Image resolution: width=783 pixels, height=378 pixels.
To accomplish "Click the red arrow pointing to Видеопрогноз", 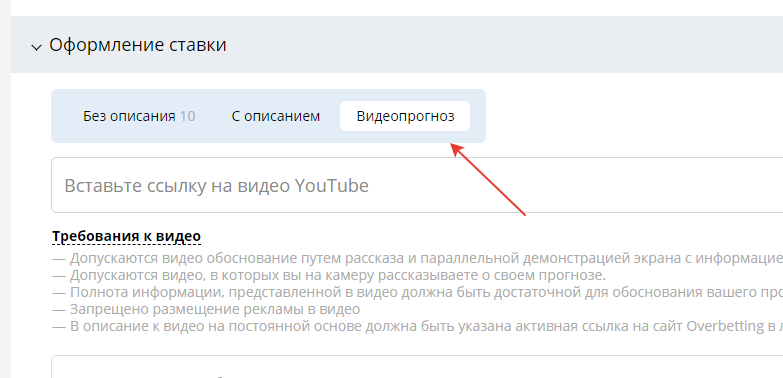I will point(488,179).
